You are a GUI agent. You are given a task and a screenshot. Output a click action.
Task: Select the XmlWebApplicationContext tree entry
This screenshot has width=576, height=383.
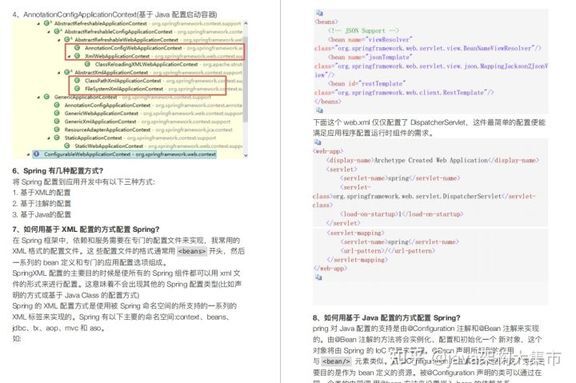pyautogui.click(x=117, y=56)
